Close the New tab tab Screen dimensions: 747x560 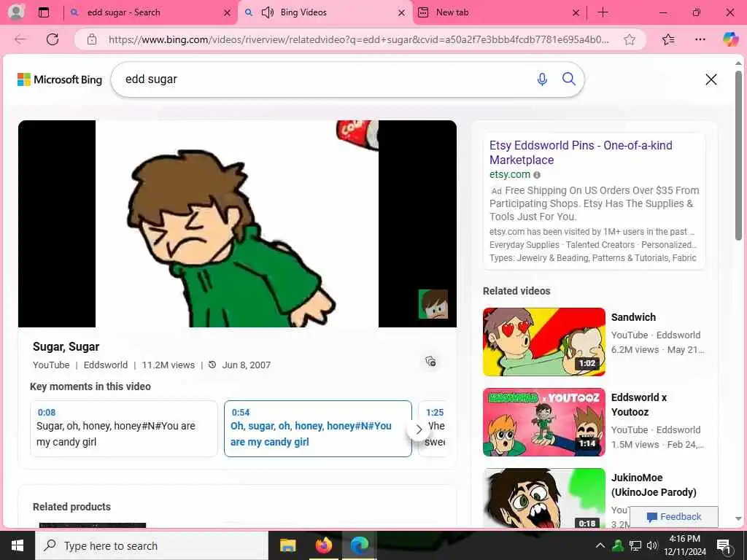pyautogui.click(x=576, y=13)
